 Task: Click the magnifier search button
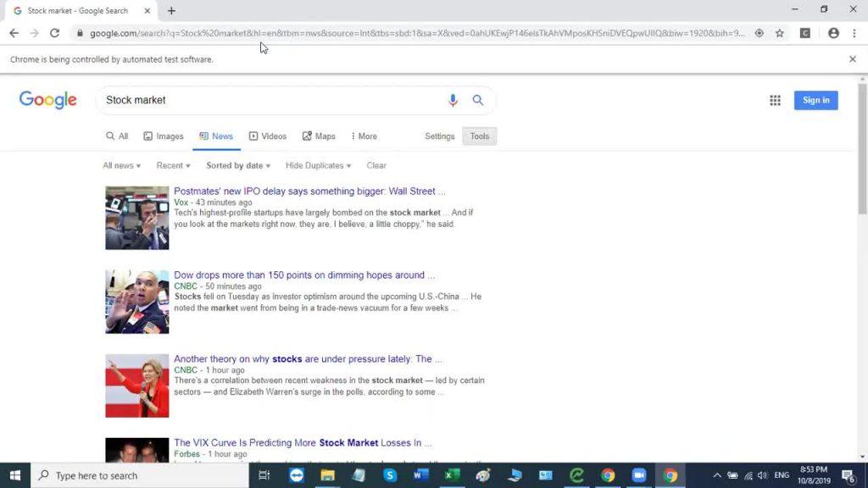point(478,100)
